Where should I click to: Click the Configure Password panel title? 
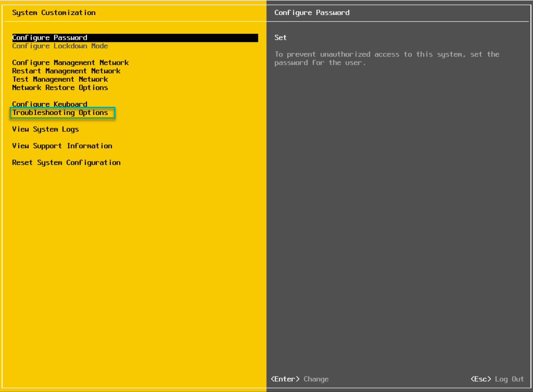click(312, 12)
